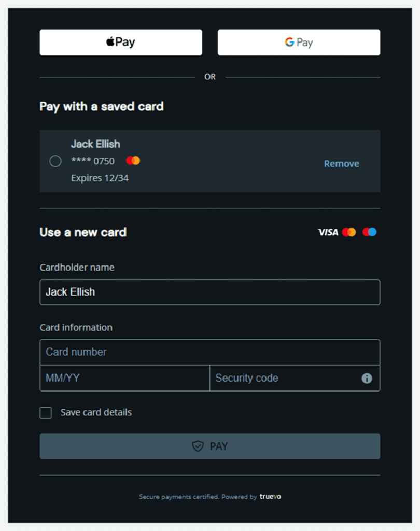Focus the Cardholder name field
This screenshot has height=531, width=420.
click(x=209, y=292)
